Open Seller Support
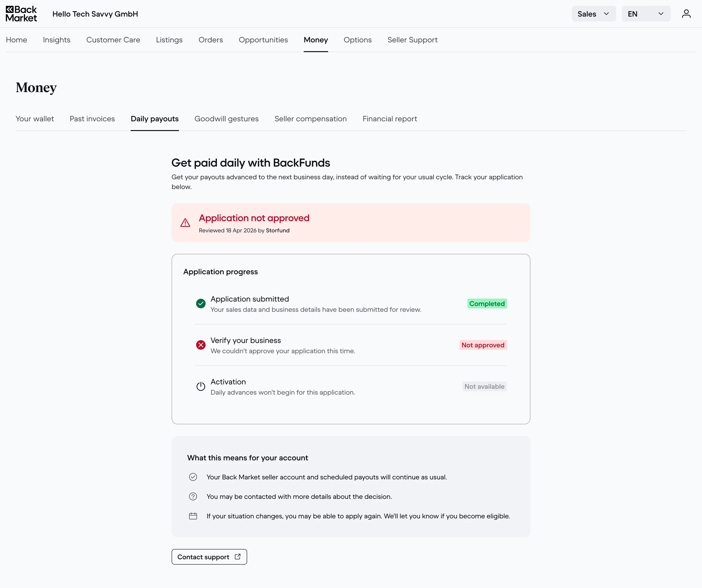 point(412,40)
